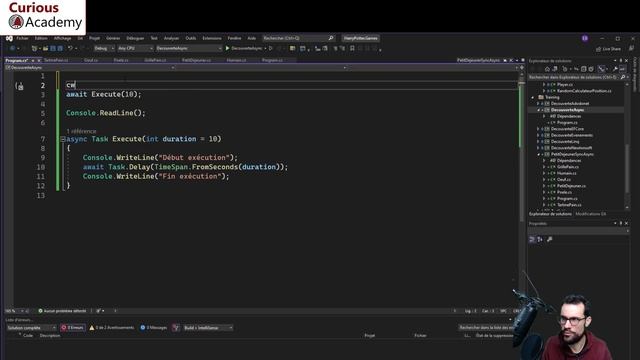Pin the Solution Explorer panel
The width and height of the screenshot is (640, 360).
tap(620, 61)
